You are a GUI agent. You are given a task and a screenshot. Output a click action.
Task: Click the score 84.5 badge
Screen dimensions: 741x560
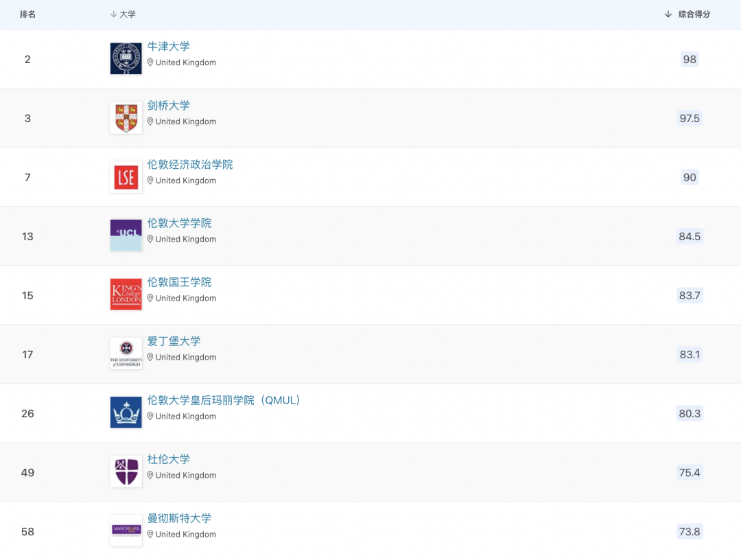tap(690, 236)
